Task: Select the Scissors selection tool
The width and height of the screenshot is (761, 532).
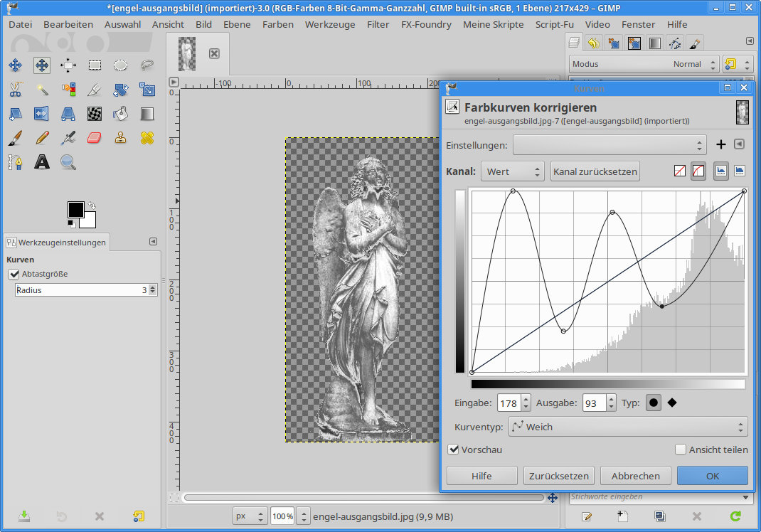Action: pyautogui.click(x=15, y=89)
